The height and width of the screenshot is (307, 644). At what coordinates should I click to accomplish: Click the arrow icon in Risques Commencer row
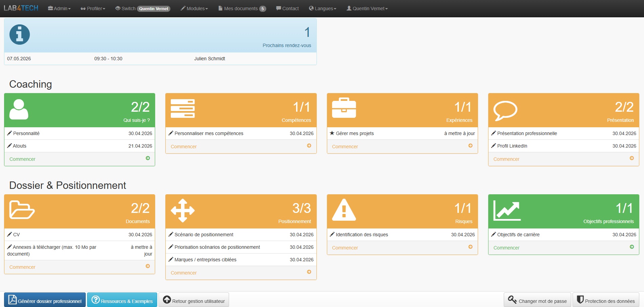[471, 247]
